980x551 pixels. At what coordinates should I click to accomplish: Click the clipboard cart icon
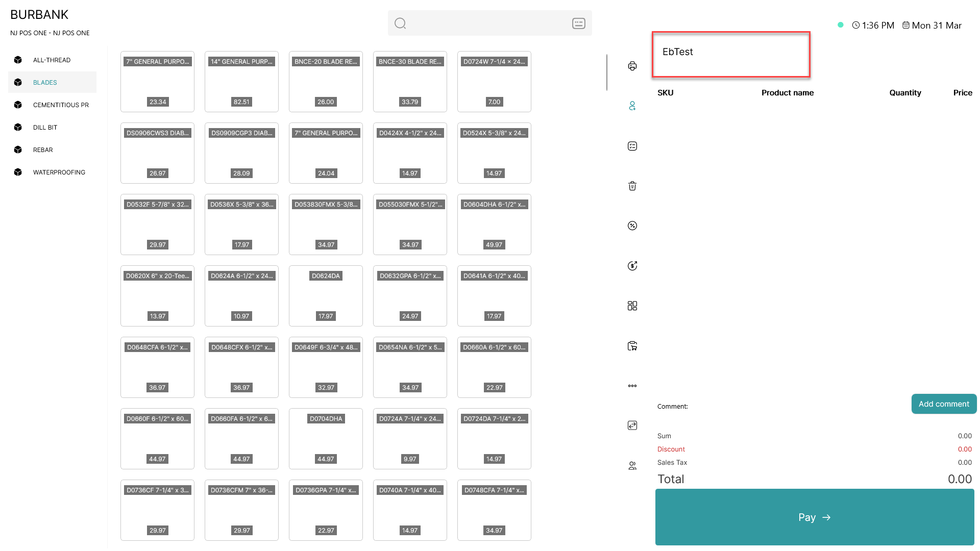coord(632,346)
